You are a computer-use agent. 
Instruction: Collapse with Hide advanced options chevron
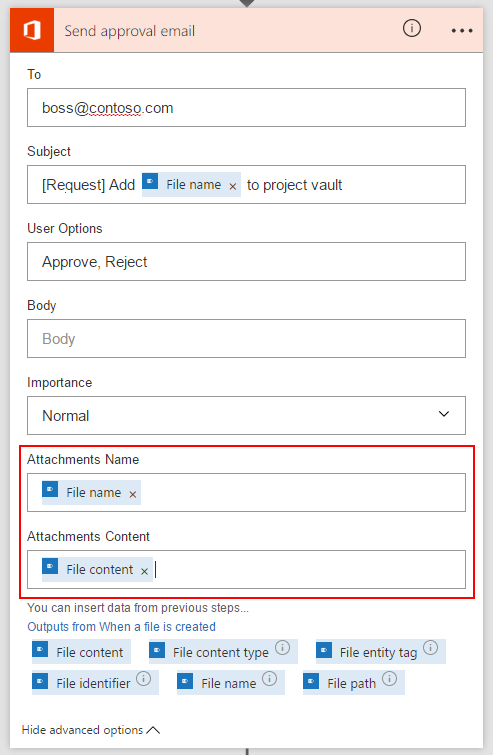click(x=153, y=730)
